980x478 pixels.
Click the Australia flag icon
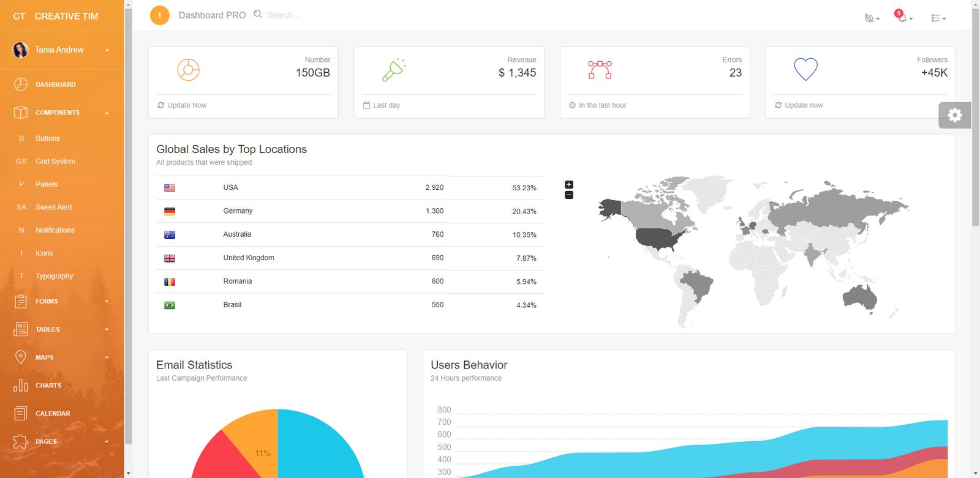coord(170,234)
